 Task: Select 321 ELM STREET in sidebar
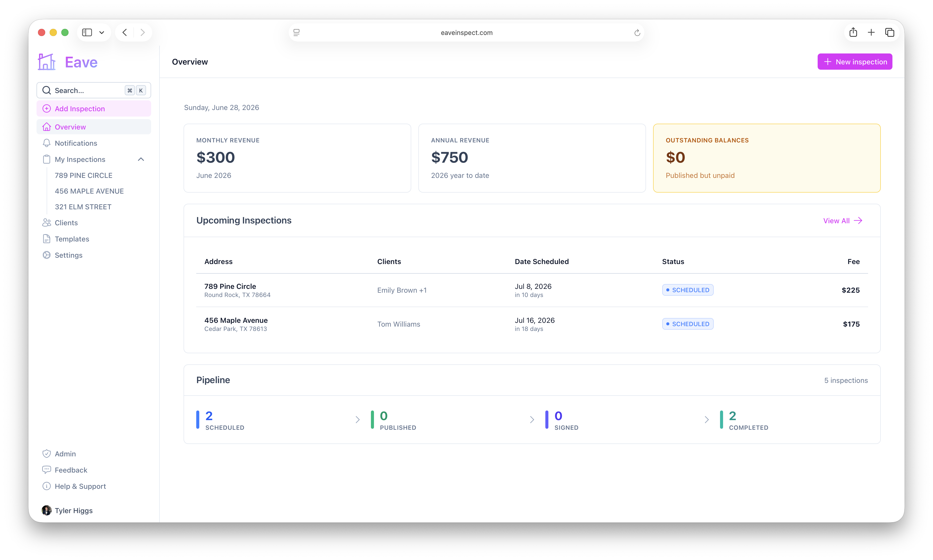83,207
